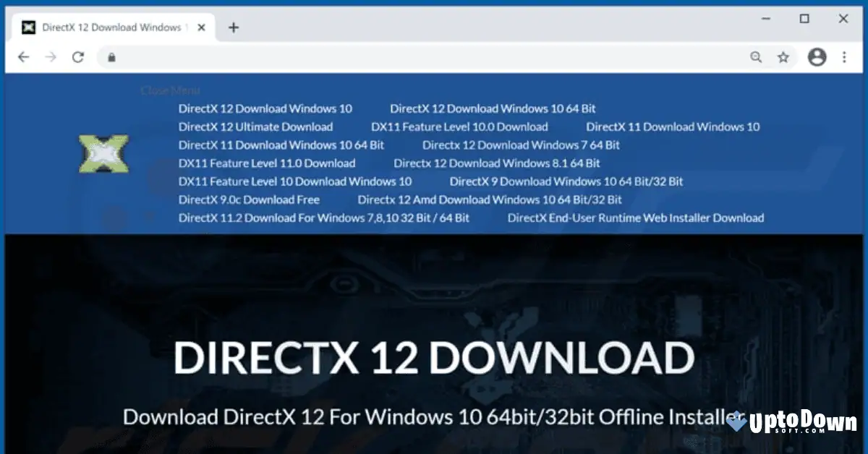Navigate back using the browser arrow
868x454 pixels.
point(23,56)
